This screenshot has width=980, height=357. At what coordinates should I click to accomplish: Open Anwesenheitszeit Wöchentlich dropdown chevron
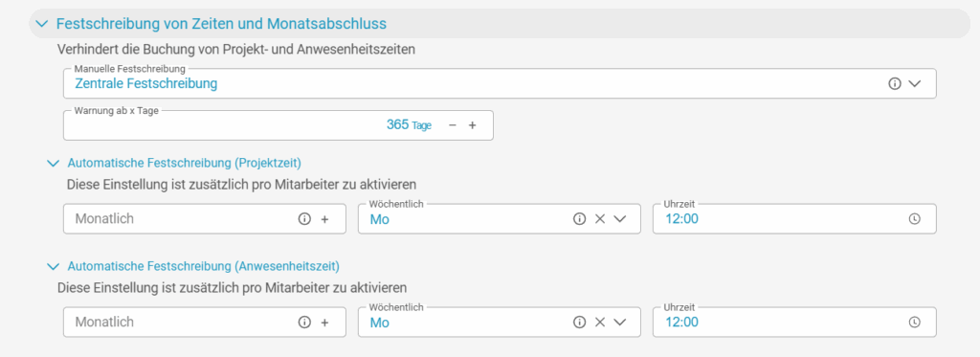[619, 322]
